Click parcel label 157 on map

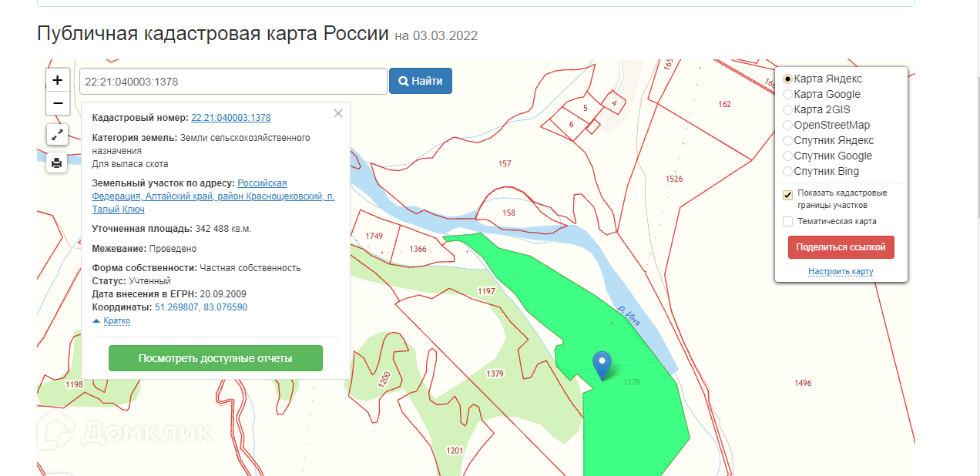505,163
